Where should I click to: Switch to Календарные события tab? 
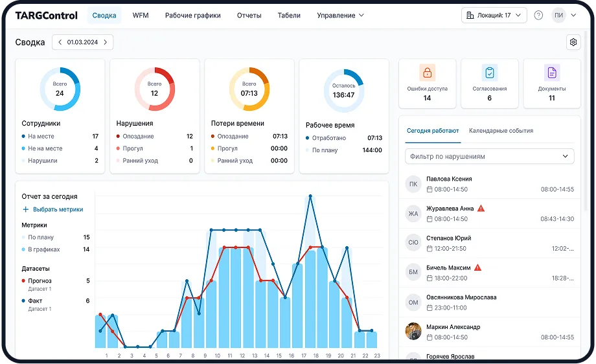point(501,131)
